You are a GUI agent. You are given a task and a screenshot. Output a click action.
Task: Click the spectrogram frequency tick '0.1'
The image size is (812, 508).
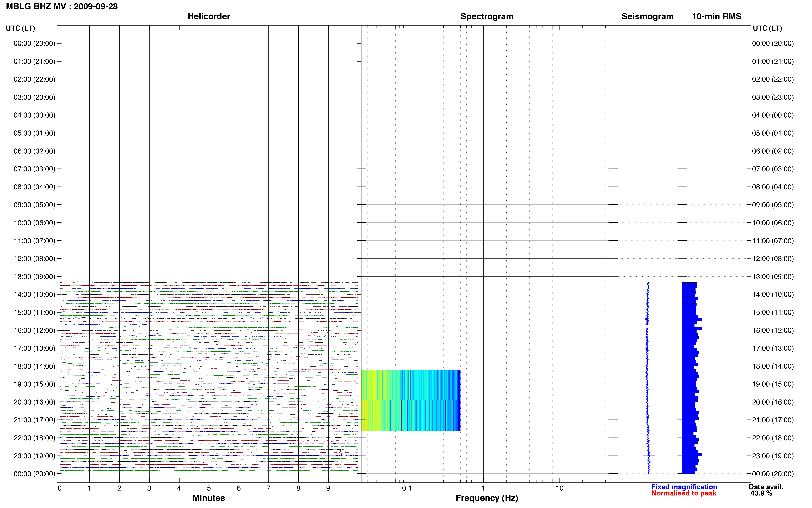pos(407,488)
